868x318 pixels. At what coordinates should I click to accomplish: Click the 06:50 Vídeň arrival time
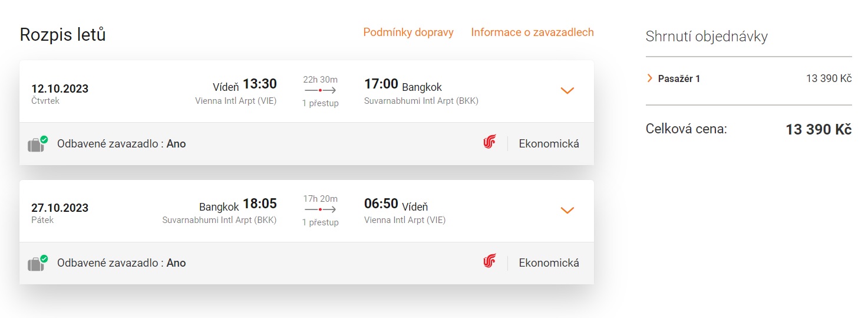coord(381,204)
